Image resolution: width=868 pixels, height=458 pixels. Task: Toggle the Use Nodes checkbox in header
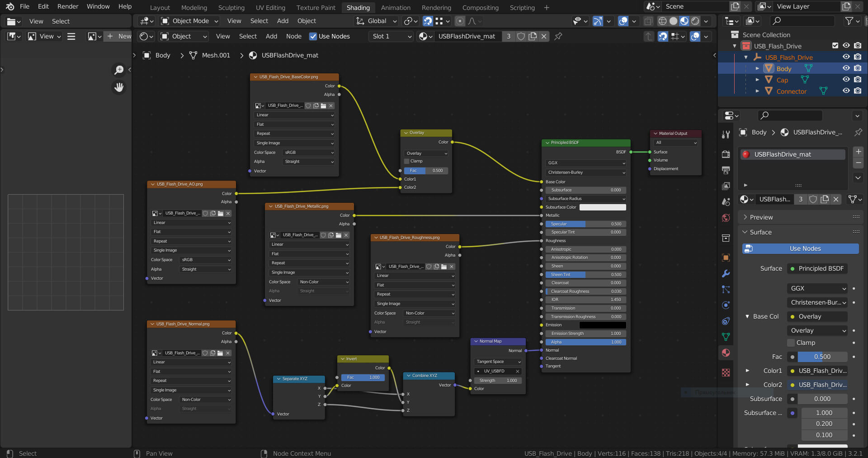point(313,36)
